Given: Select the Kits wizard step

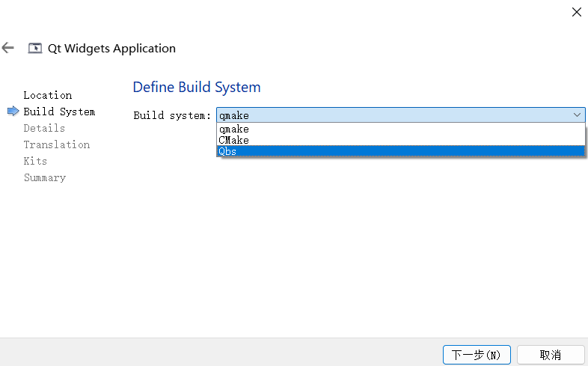Looking at the screenshot, I should [35, 161].
